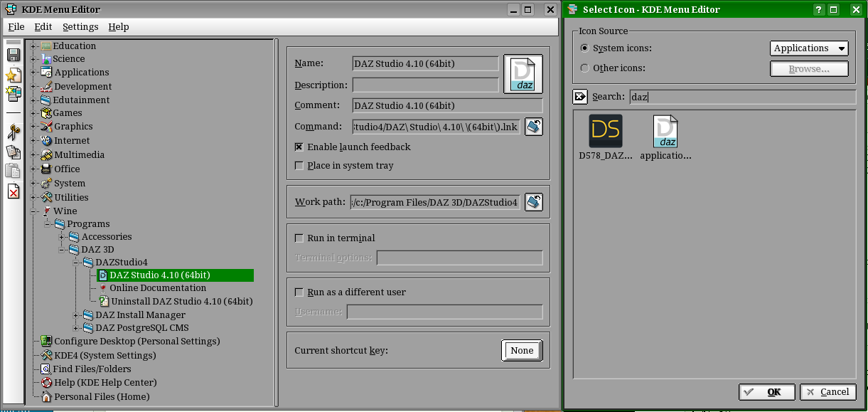Click the Description input field

[425, 85]
